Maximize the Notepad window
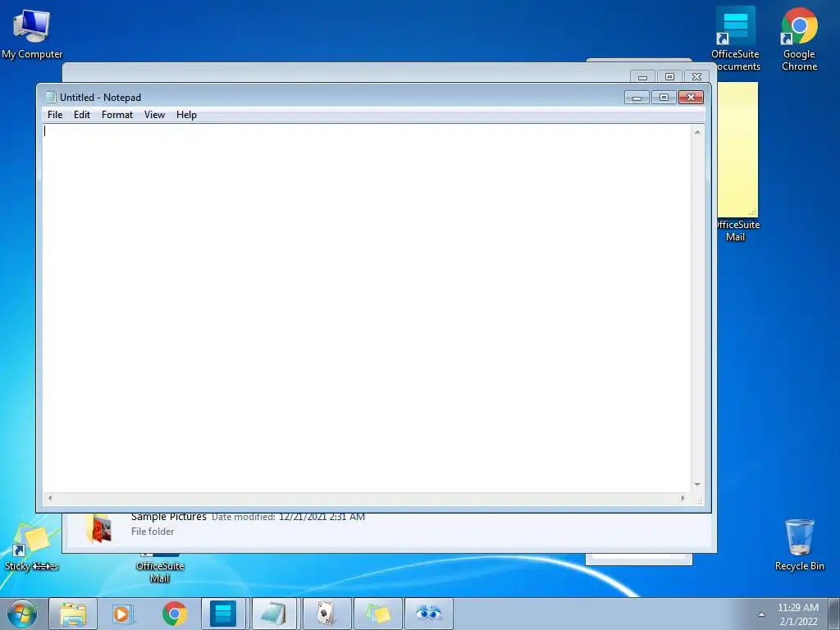 pos(664,98)
